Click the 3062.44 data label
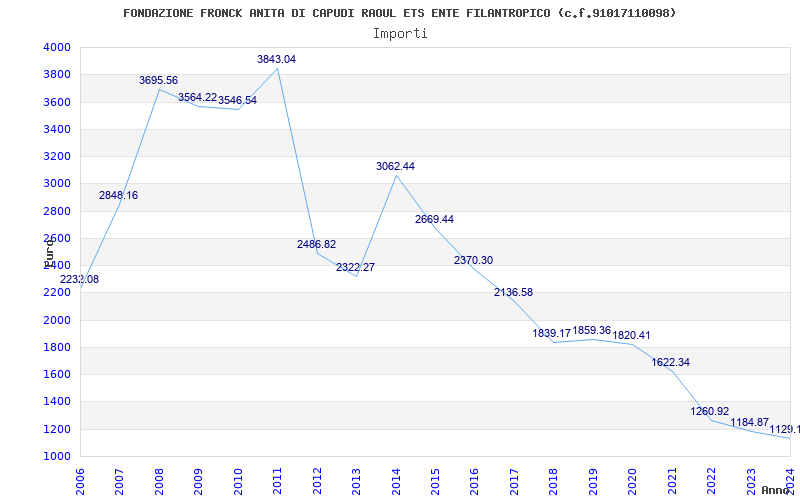 click(x=395, y=166)
